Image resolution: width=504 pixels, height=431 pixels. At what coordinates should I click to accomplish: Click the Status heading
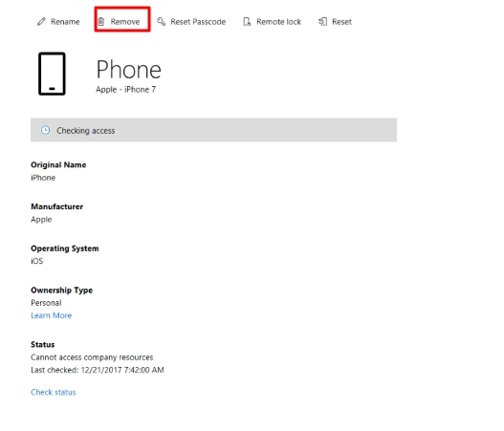point(43,345)
